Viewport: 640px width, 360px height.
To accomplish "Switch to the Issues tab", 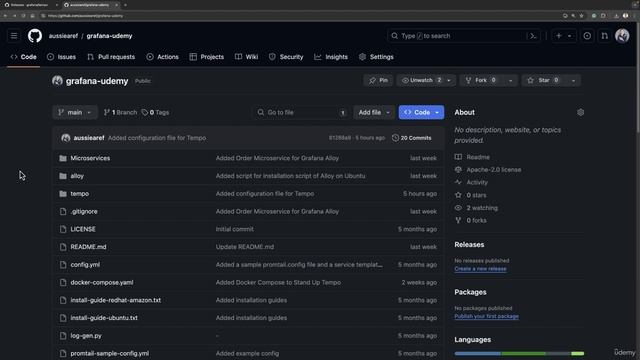I will click(61, 57).
